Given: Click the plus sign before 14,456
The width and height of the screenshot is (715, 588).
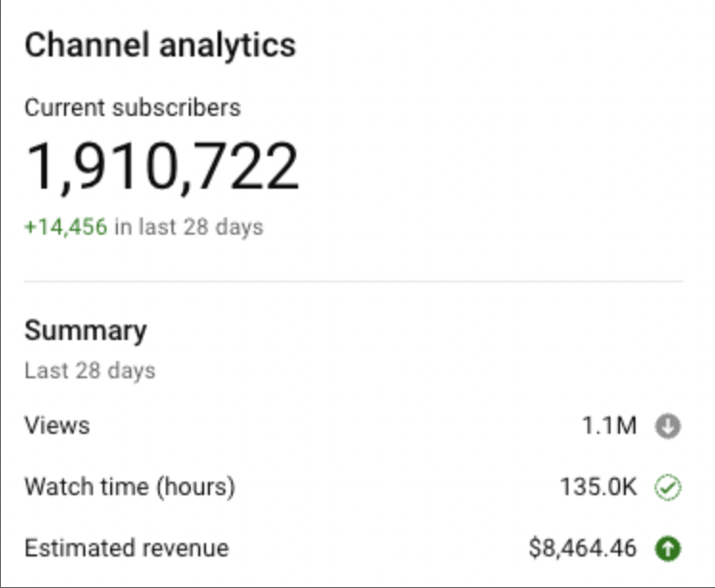Looking at the screenshot, I should [x=30, y=227].
